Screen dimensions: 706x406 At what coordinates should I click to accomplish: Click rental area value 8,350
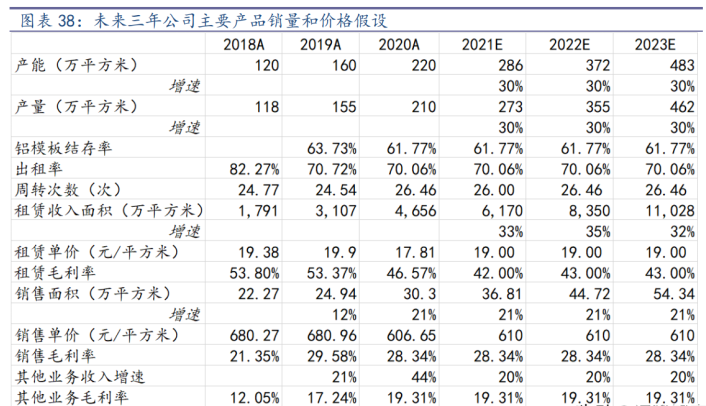[x=590, y=210]
